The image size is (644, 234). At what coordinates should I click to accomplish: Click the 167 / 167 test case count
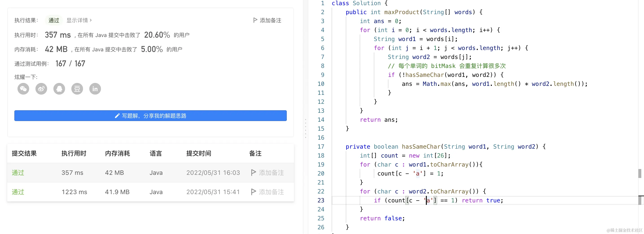(x=70, y=63)
